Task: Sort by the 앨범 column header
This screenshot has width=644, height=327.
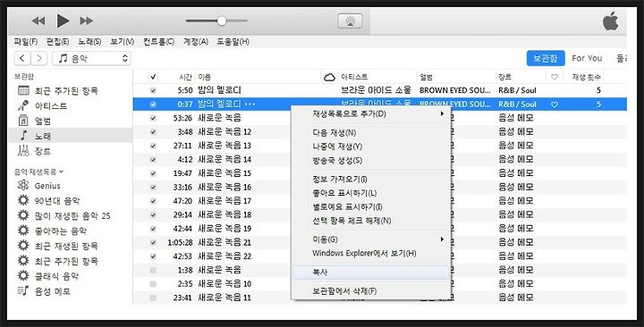Action: (426, 77)
